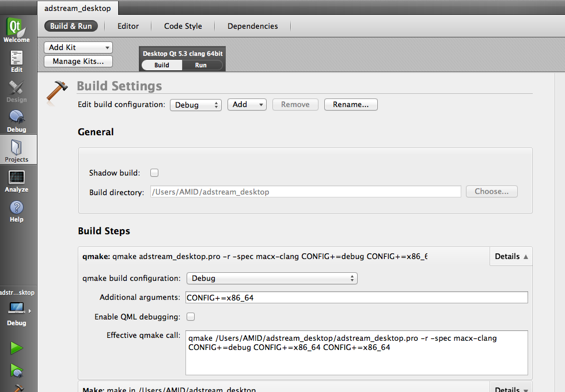Switch kit view to Run
This screenshot has height=392, width=565.
200,65
